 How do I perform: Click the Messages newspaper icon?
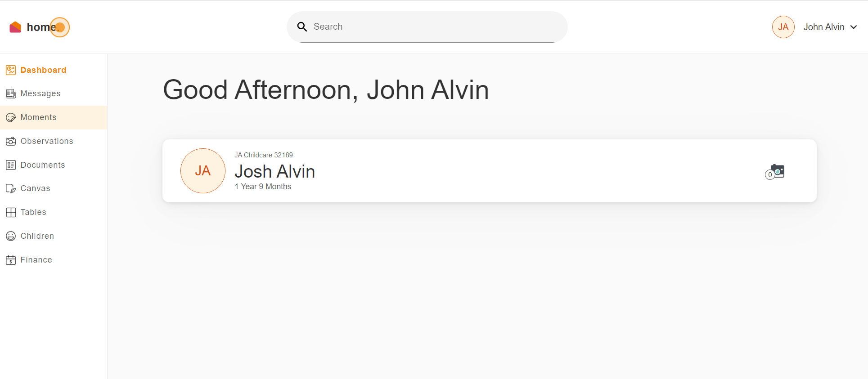tap(11, 94)
